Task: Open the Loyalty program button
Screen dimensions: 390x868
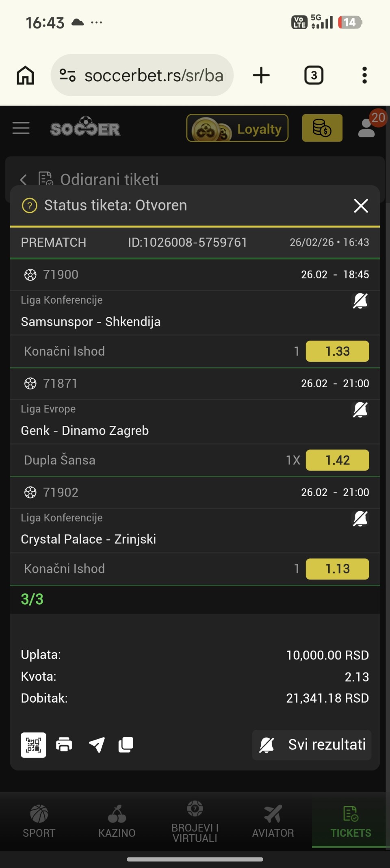Action: coord(237,128)
